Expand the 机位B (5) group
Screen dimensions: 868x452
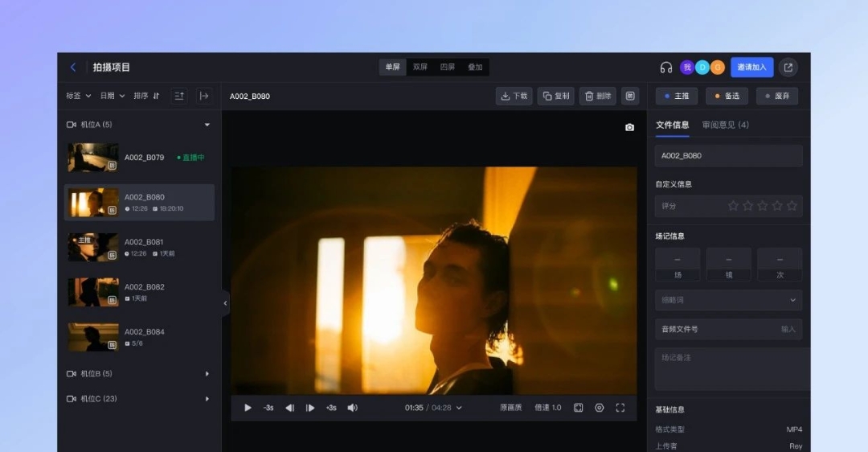pyautogui.click(x=207, y=374)
